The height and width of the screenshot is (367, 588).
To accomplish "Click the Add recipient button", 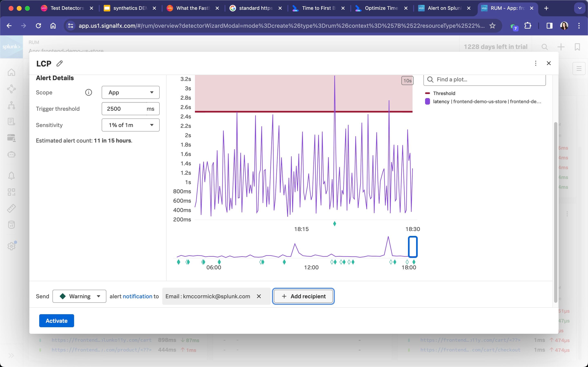I will pos(303,296).
